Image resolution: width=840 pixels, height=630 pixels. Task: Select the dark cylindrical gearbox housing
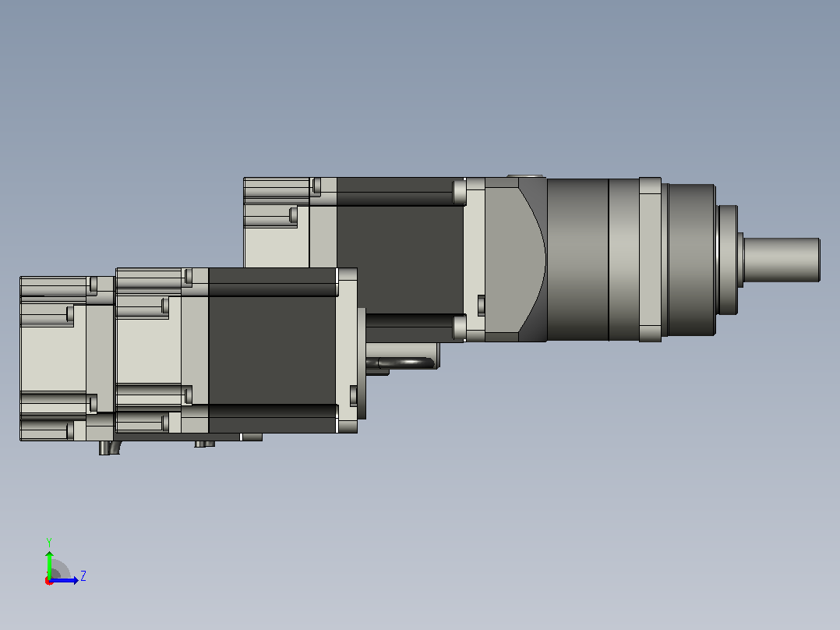pyautogui.click(x=577, y=260)
